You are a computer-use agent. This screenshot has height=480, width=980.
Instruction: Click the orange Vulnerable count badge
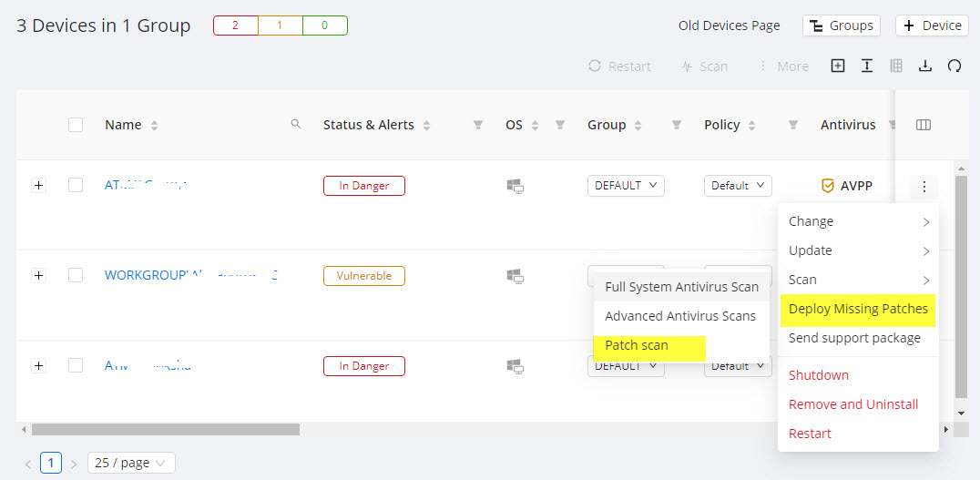pyautogui.click(x=280, y=26)
